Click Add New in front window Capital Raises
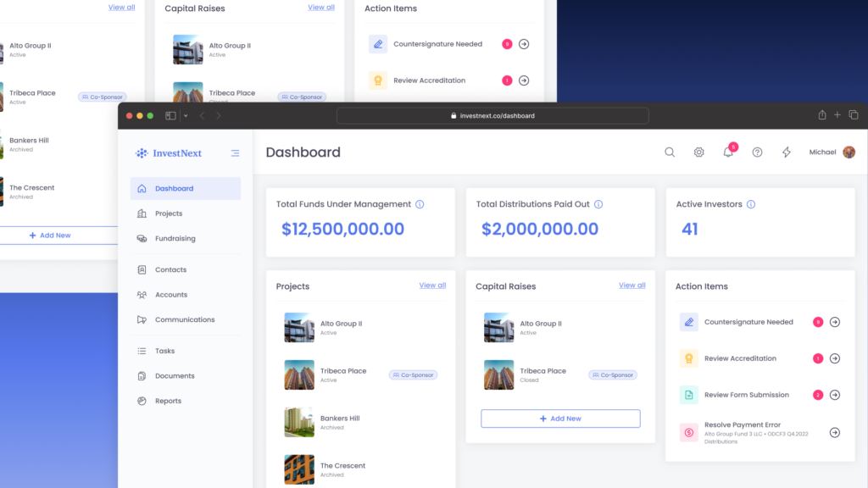The image size is (868, 488). tap(561, 419)
